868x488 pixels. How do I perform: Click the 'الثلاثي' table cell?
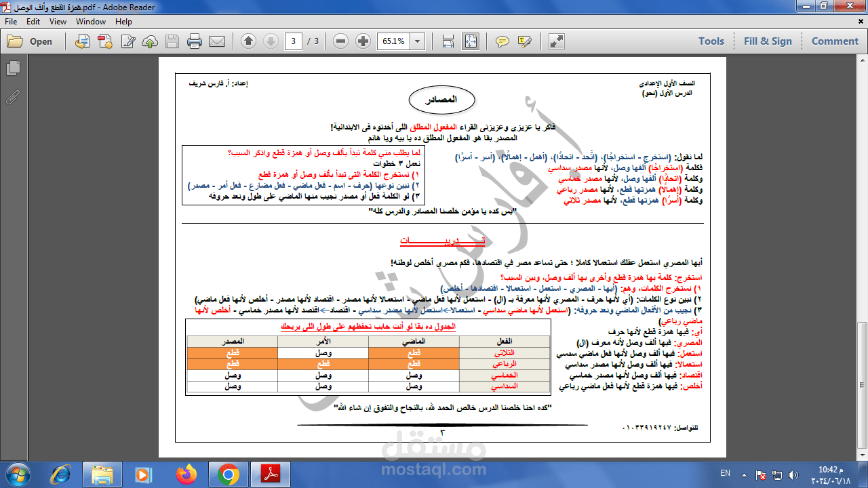coord(505,353)
